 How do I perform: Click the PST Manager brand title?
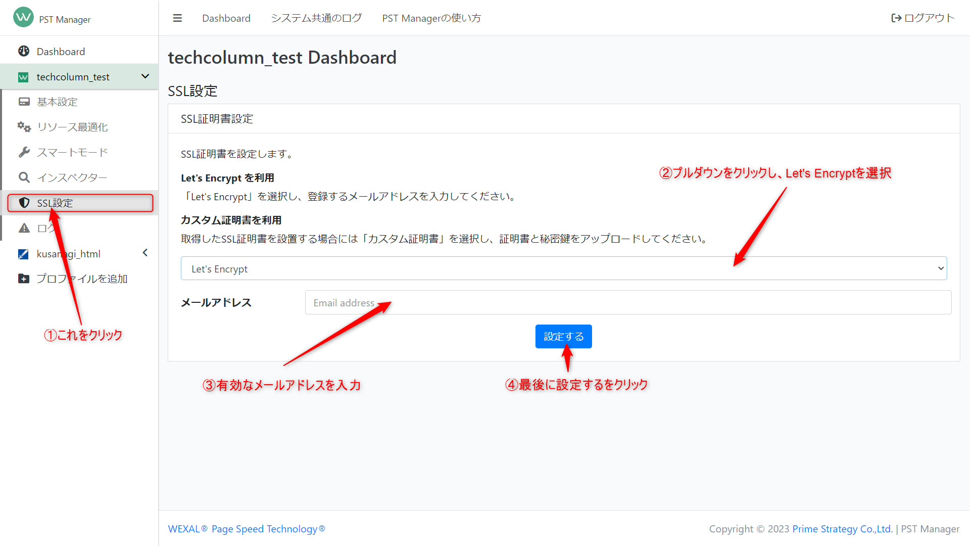[65, 19]
